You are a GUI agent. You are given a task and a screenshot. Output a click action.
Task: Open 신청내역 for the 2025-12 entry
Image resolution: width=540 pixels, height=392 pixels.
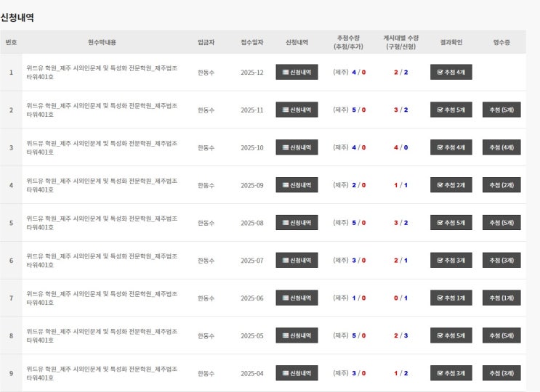coord(297,72)
